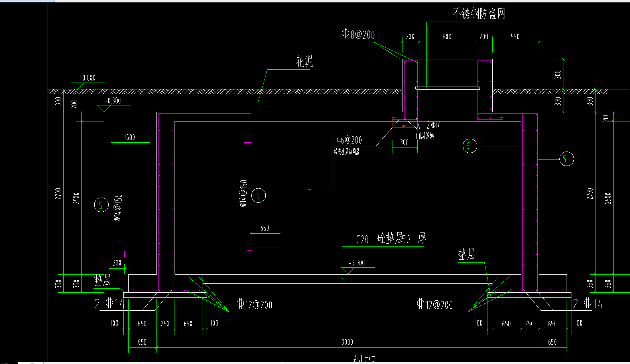The height and width of the screenshot is (364, 630).
Task: Click the 250 dimension under left wall
Action: coord(165,324)
